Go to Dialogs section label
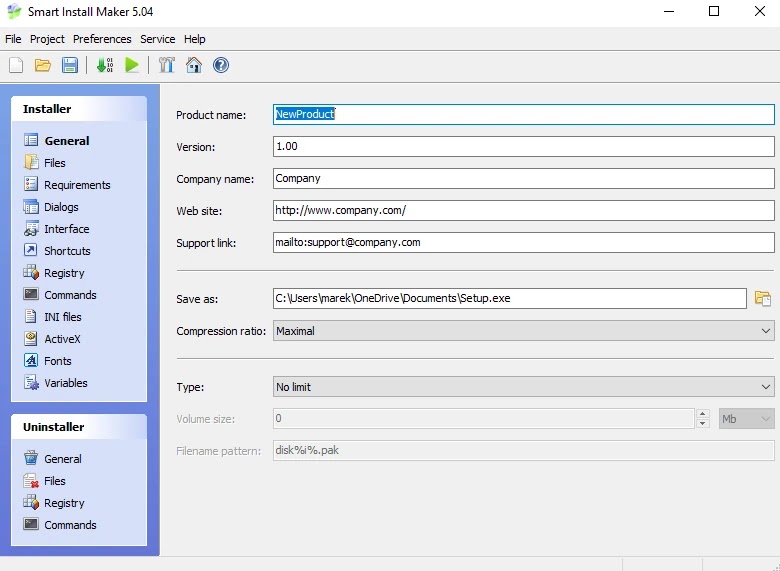This screenshot has height=571, width=780. [61, 207]
